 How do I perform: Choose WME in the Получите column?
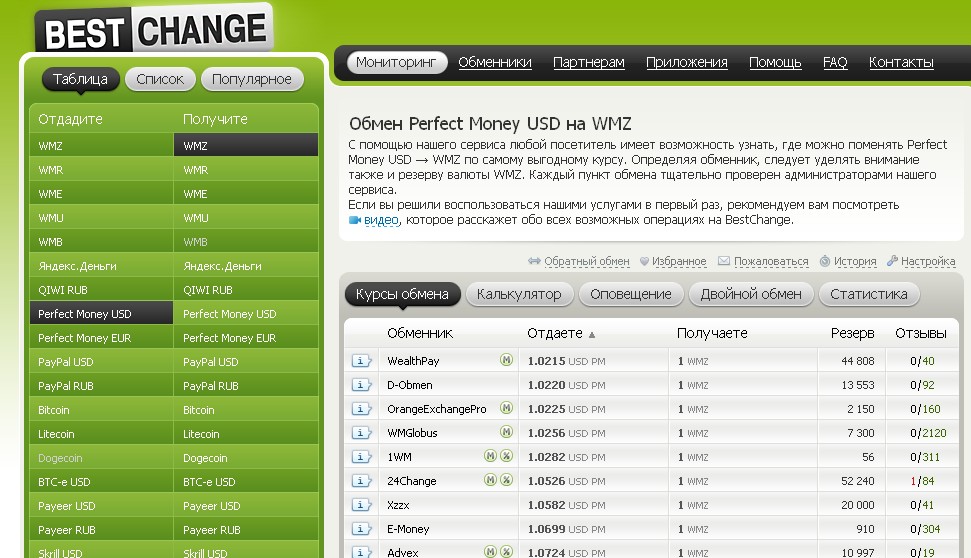point(246,194)
